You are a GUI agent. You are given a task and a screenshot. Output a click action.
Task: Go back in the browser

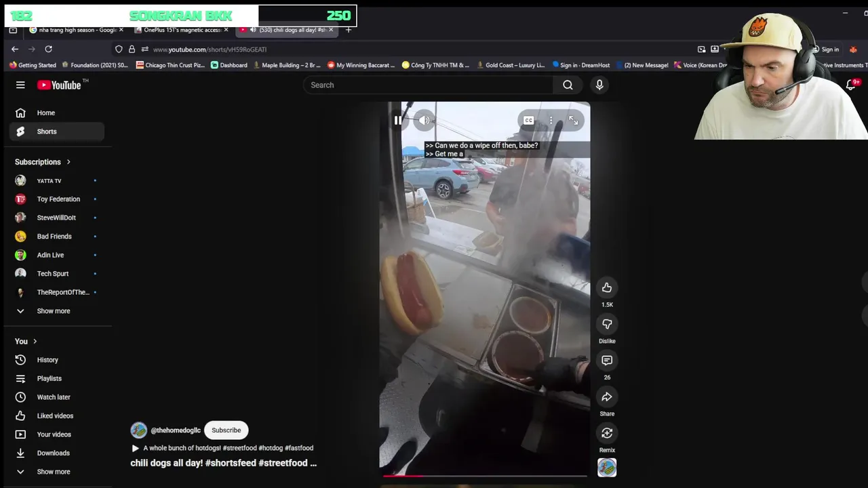15,49
